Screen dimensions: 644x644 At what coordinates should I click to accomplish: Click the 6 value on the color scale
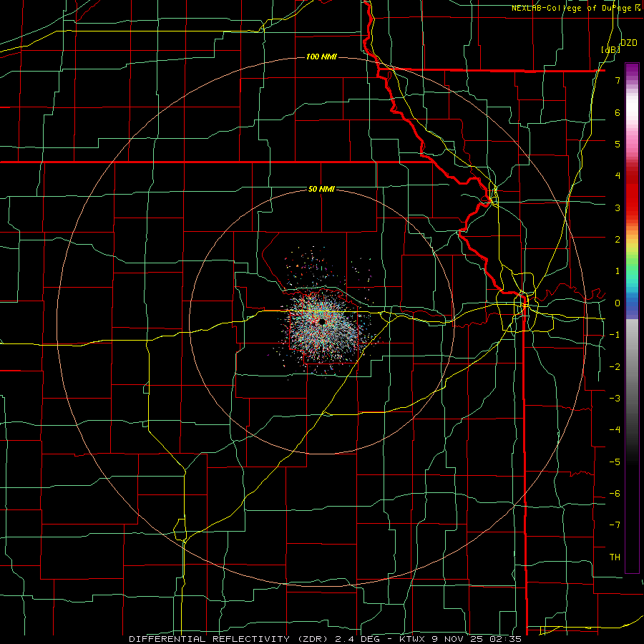(x=618, y=112)
